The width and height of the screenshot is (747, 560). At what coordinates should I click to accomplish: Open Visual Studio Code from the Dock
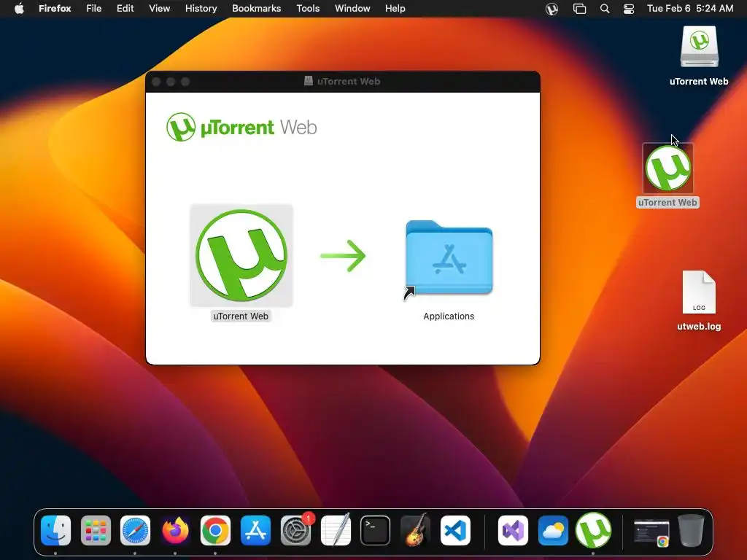(x=455, y=531)
